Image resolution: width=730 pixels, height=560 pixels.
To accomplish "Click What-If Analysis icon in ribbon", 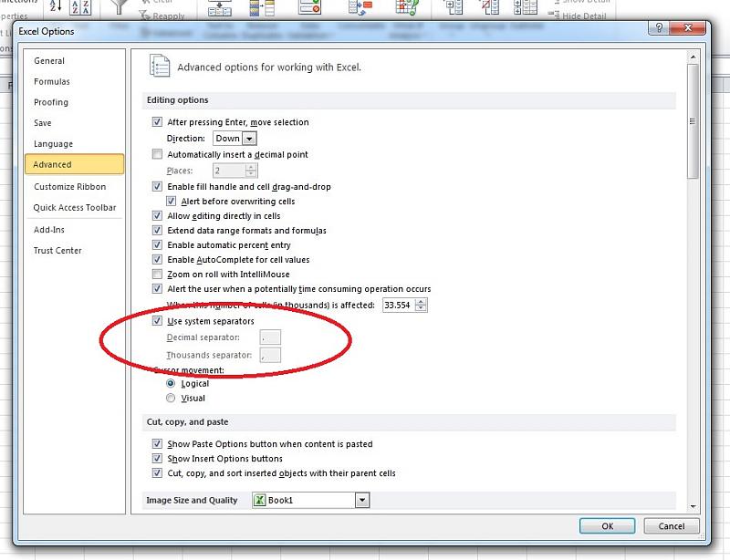I will [407, 6].
